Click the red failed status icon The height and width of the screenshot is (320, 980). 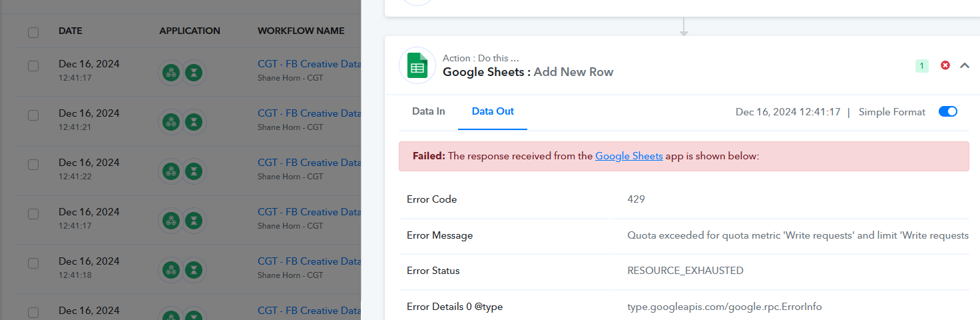click(x=945, y=65)
